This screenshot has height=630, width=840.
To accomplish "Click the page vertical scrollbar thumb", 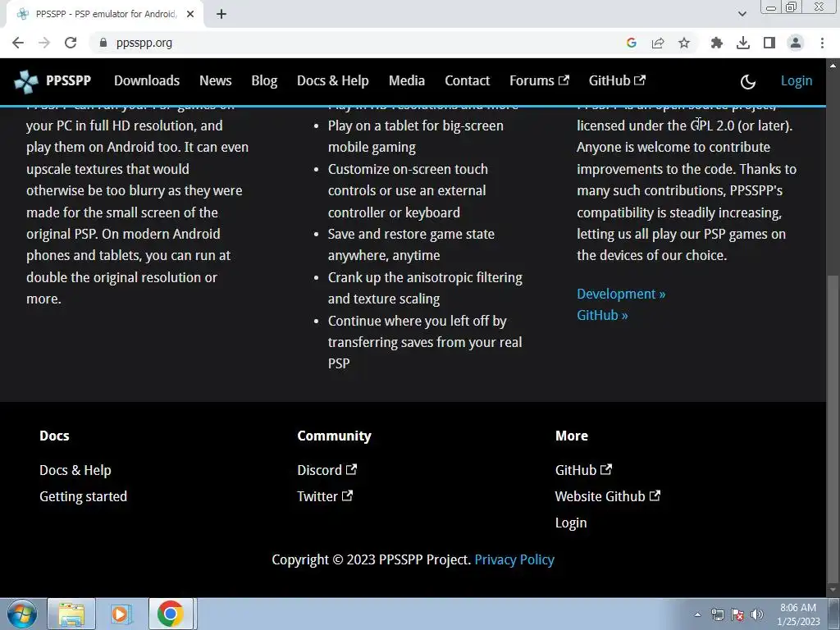I will point(833,428).
